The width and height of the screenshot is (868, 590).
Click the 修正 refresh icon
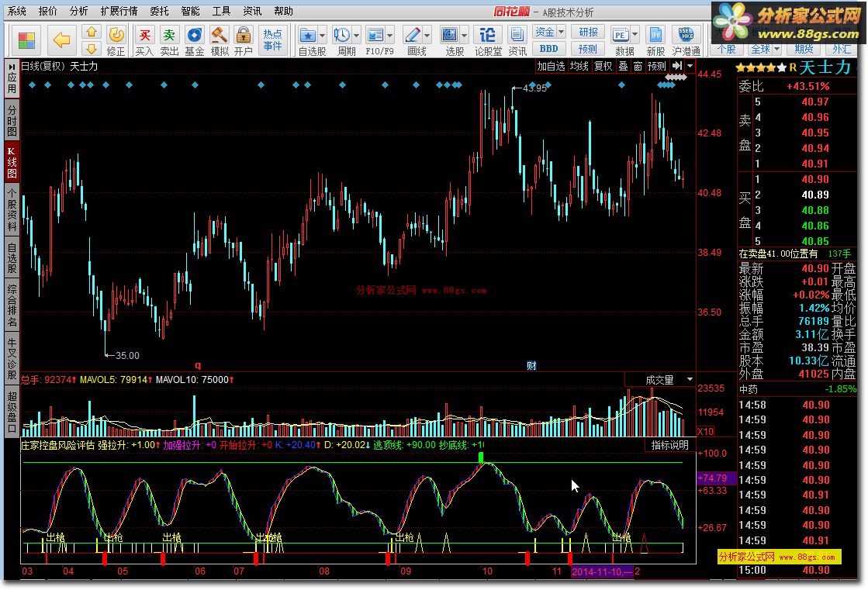tap(116, 40)
